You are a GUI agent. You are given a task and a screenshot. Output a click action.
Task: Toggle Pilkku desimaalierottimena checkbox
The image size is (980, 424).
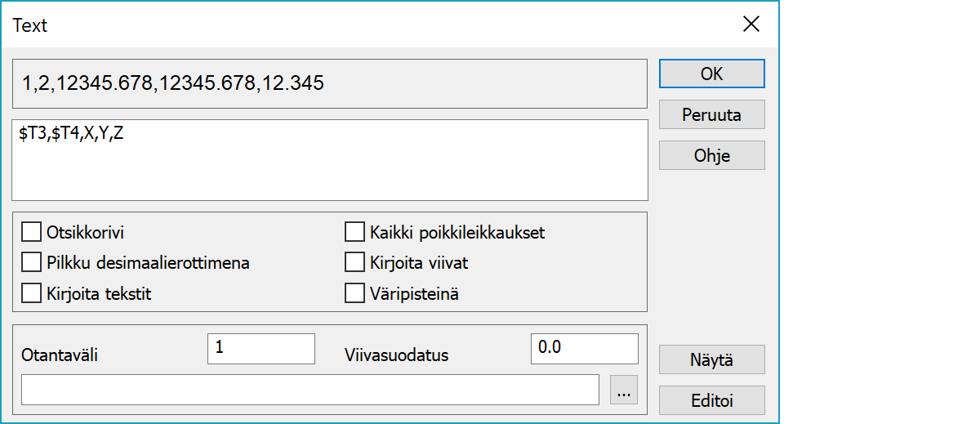click(32, 263)
